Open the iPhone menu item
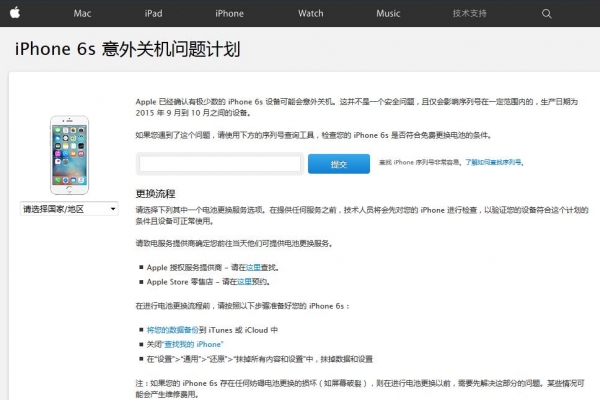This screenshot has height=400, width=600. coord(229,13)
